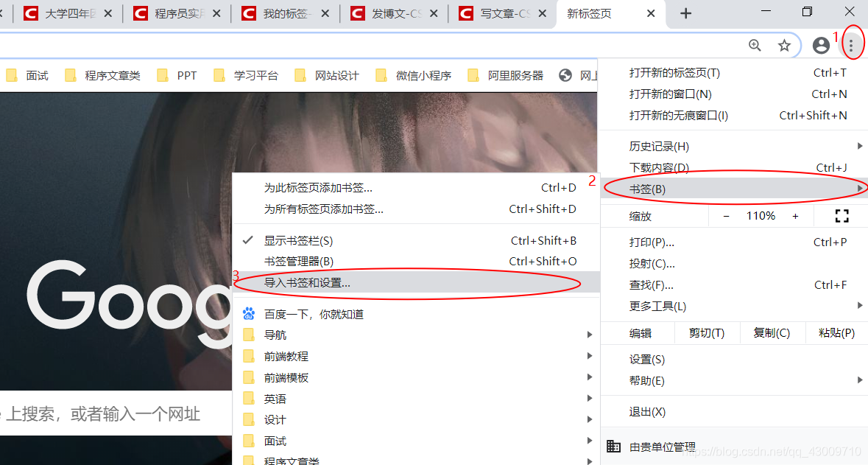Click the globe icon on the bookmarks bar
The image size is (868, 465).
(565, 74)
